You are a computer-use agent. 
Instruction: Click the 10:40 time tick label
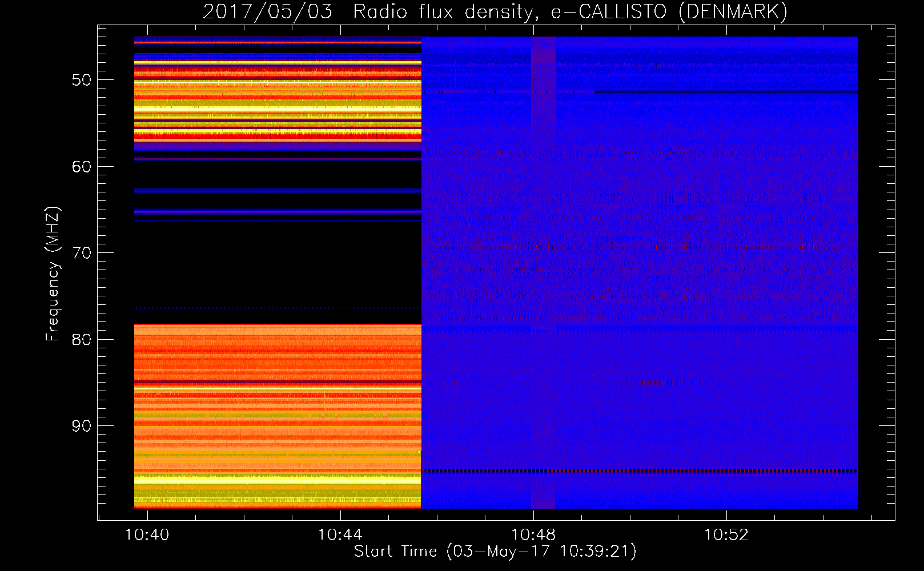click(x=147, y=535)
